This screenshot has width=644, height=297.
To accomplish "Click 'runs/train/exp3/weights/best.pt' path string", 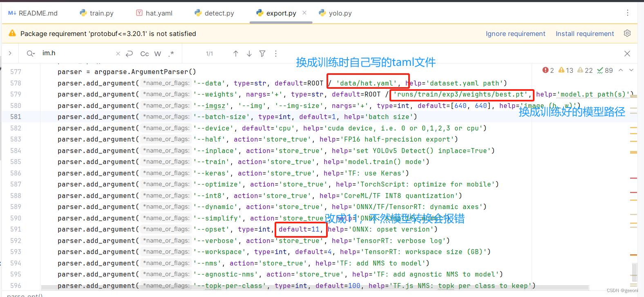I will (460, 94).
